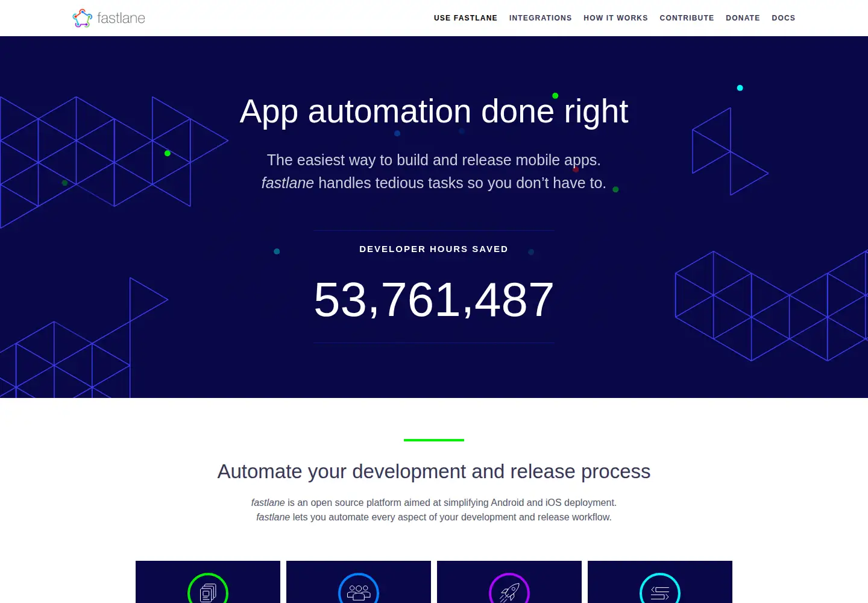This screenshot has height=603, width=868.
Task: Click the green documents icon card
Action: (208, 582)
